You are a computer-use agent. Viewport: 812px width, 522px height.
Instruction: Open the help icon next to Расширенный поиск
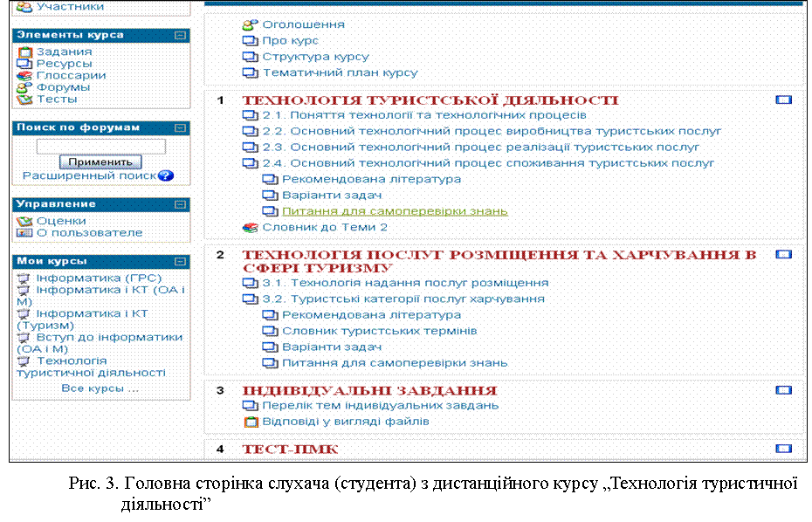166,176
